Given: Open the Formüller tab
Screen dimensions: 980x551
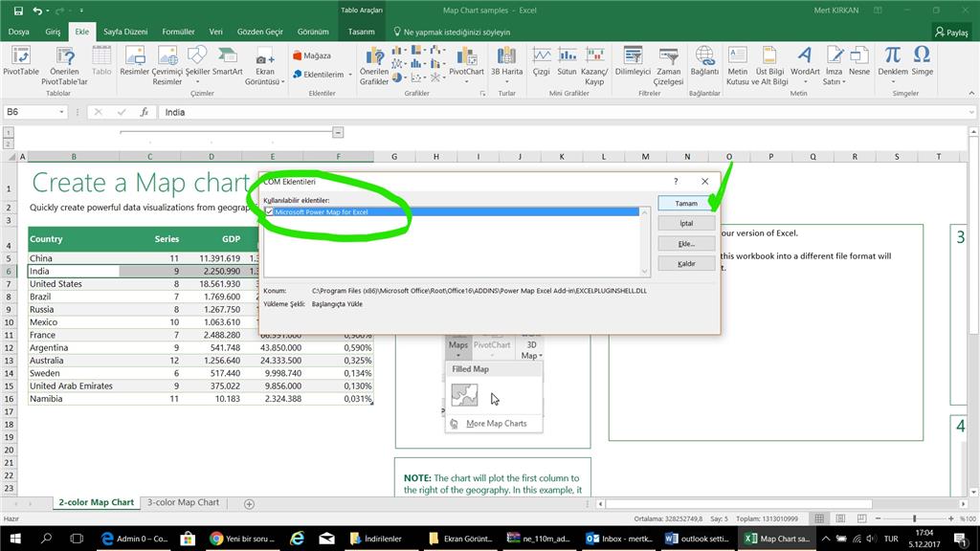Looking at the screenshot, I should click(x=178, y=32).
